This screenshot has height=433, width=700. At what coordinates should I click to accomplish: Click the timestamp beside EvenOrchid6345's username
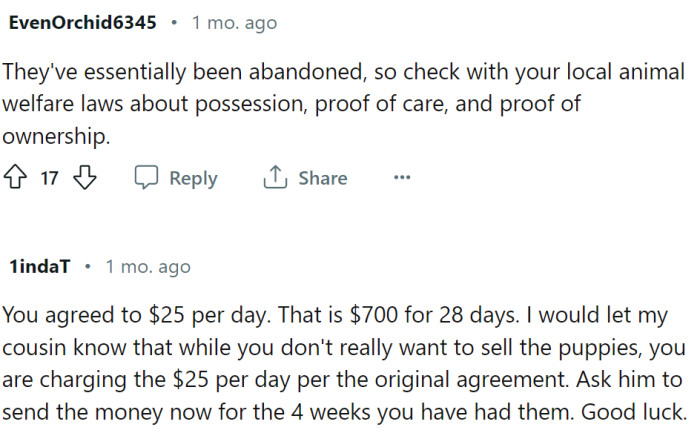(x=234, y=22)
